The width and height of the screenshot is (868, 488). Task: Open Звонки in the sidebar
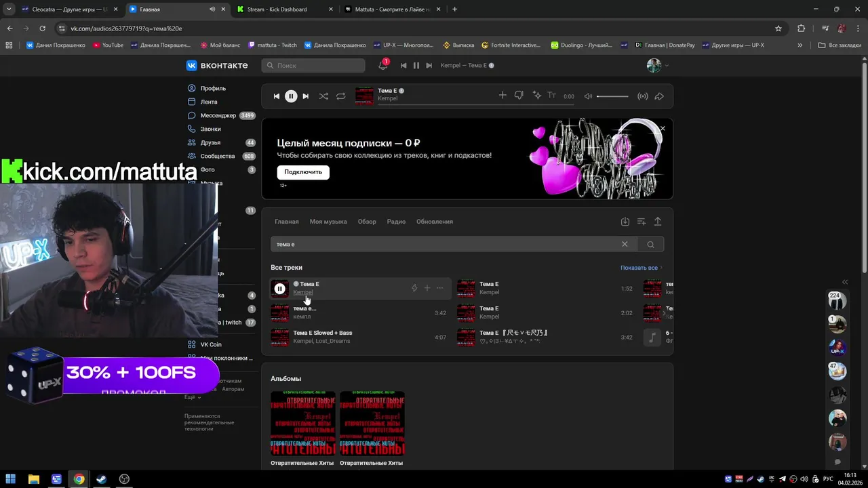tap(210, 129)
